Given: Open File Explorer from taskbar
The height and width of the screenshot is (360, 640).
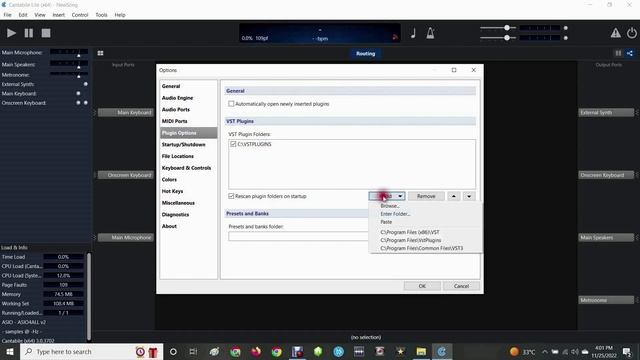Looking at the screenshot, I should (421, 351).
